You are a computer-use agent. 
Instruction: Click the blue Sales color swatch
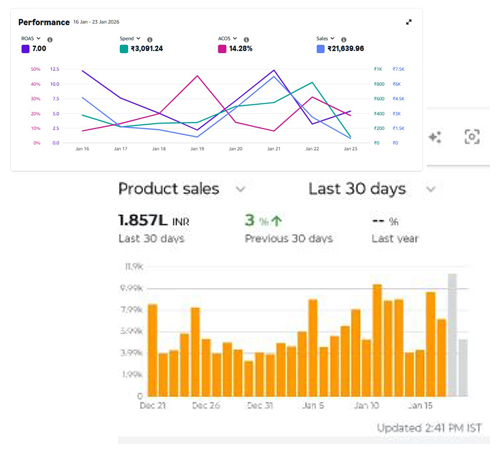(320, 49)
